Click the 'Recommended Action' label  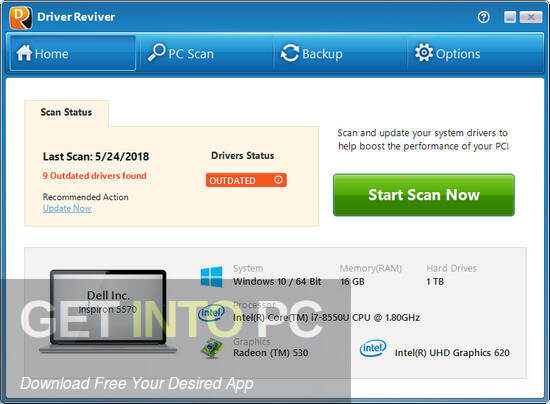pos(86,197)
